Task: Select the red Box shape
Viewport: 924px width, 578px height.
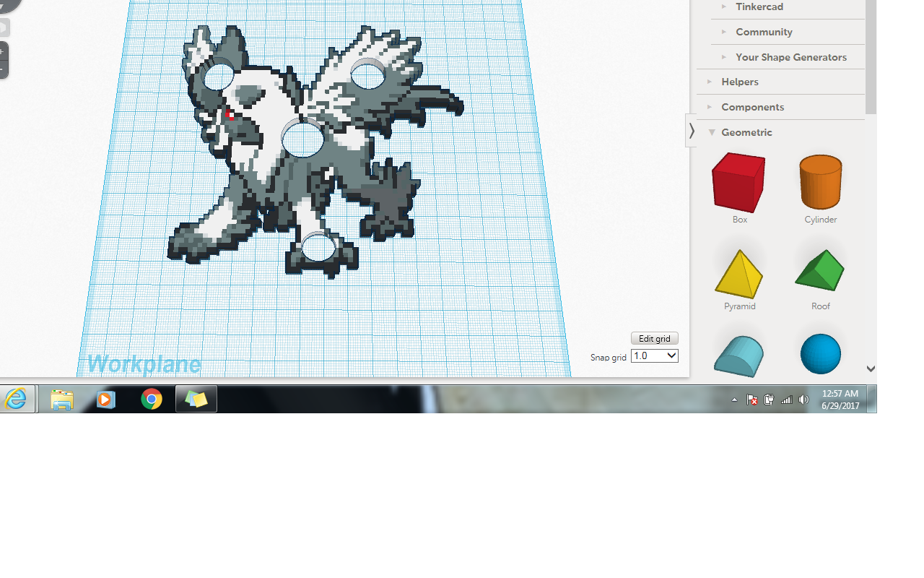Action: (x=738, y=182)
